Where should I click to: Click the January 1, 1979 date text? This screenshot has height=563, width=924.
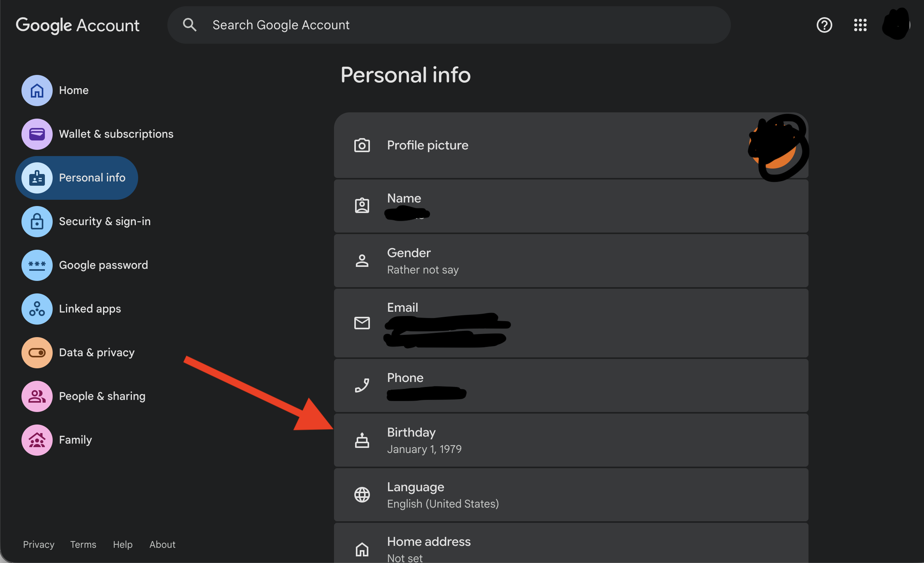click(x=424, y=449)
